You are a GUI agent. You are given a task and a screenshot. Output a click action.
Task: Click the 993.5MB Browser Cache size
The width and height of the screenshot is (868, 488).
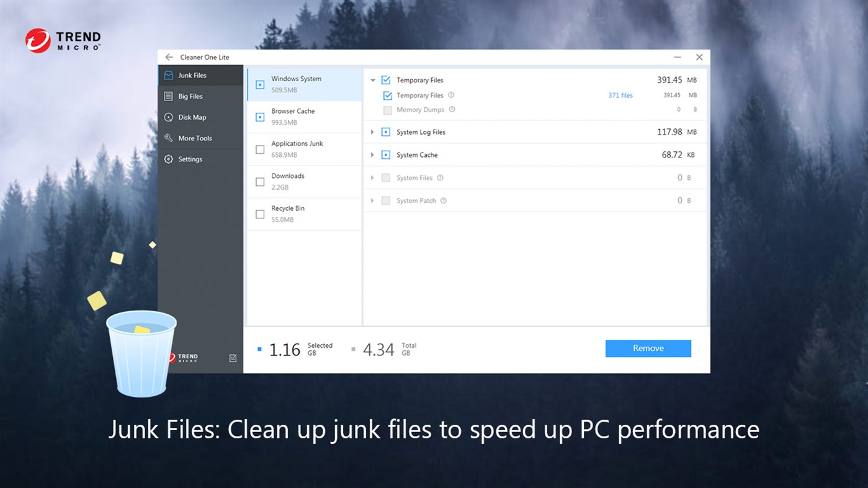click(x=284, y=123)
